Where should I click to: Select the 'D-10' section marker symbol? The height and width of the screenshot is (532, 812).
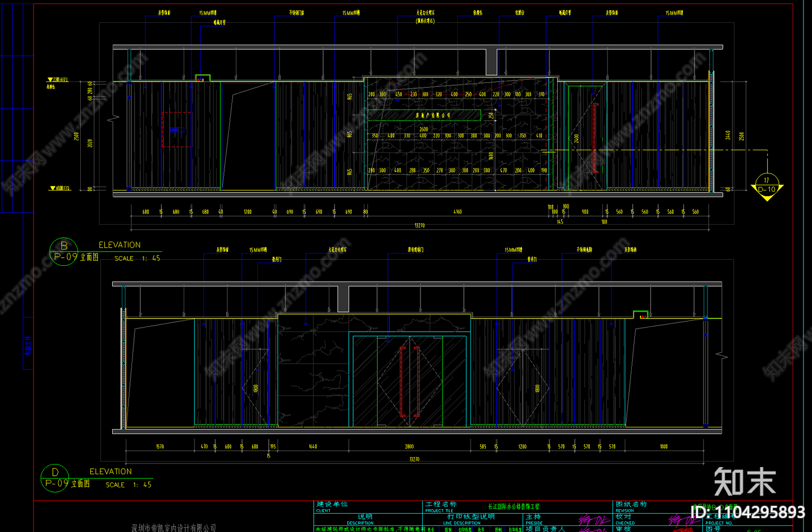tap(767, 187)
